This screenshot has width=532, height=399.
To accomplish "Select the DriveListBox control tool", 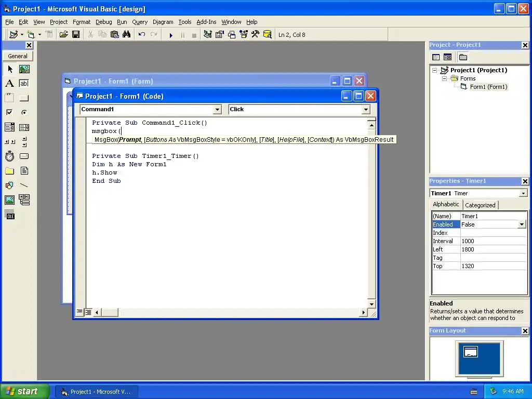I will coord(24,156).
